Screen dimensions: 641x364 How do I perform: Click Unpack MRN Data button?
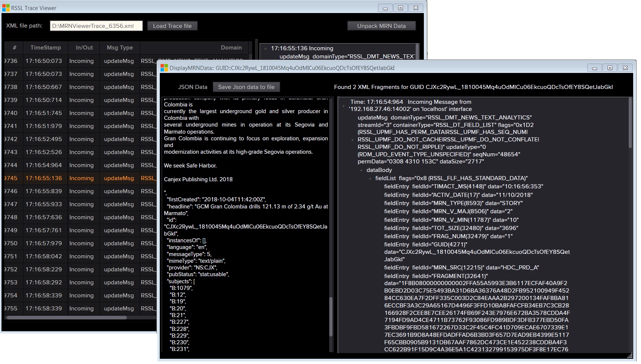[381, 26]
